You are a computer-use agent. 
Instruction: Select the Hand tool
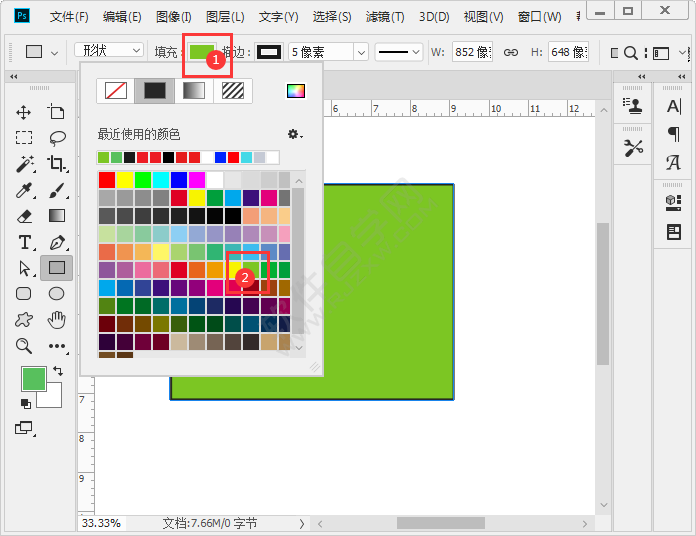tap(57, 319)
